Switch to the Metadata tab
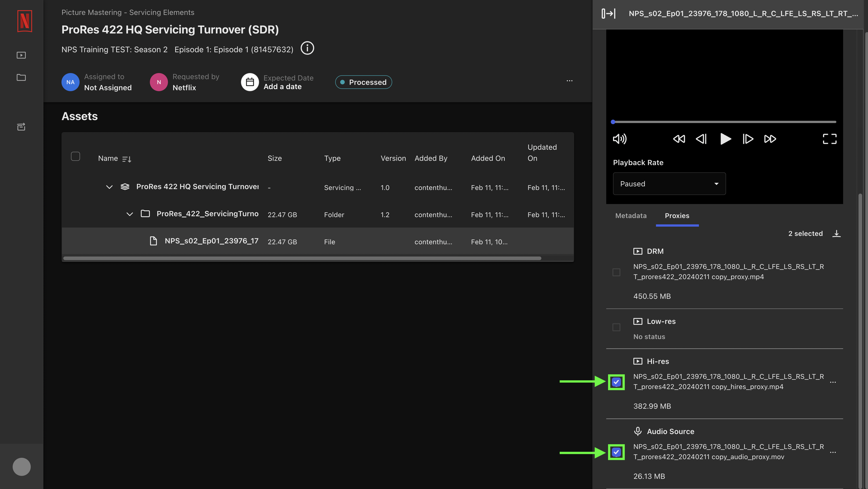868x489 pixels. pyautogui.click(x=631, y=216)
